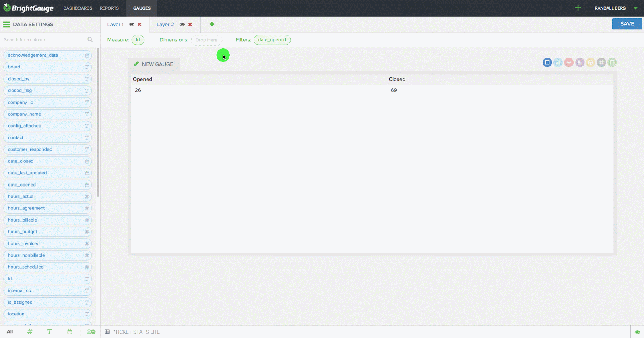Filter columns by numeric type (#)

click(x=30, y=332)
